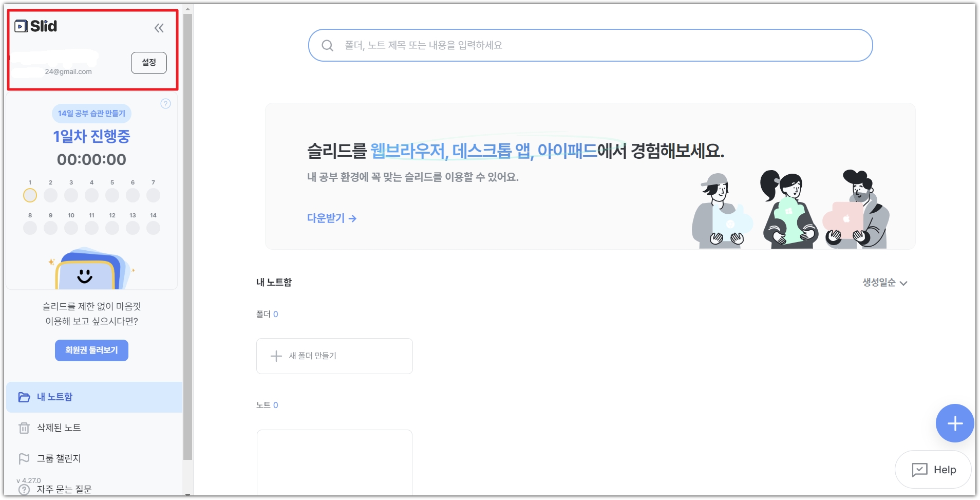
Task: Click the question mark tooltip above the challenge
Action: coord(165,104)
